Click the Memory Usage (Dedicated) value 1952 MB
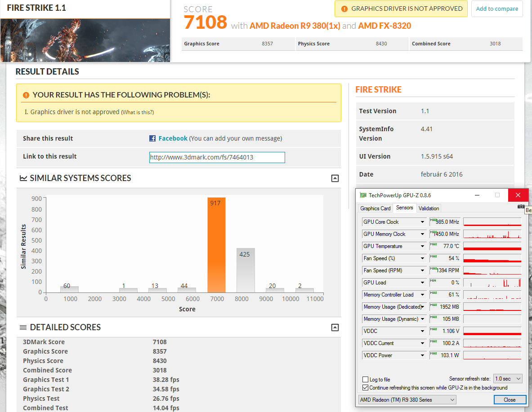 pyautogui.click(x=449, y=307)
